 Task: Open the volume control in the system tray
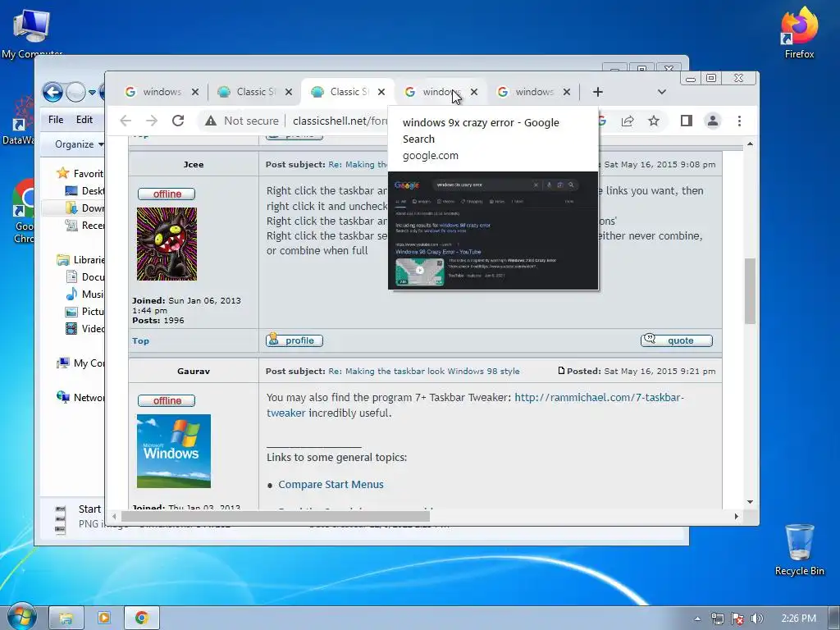click(756, 619)
